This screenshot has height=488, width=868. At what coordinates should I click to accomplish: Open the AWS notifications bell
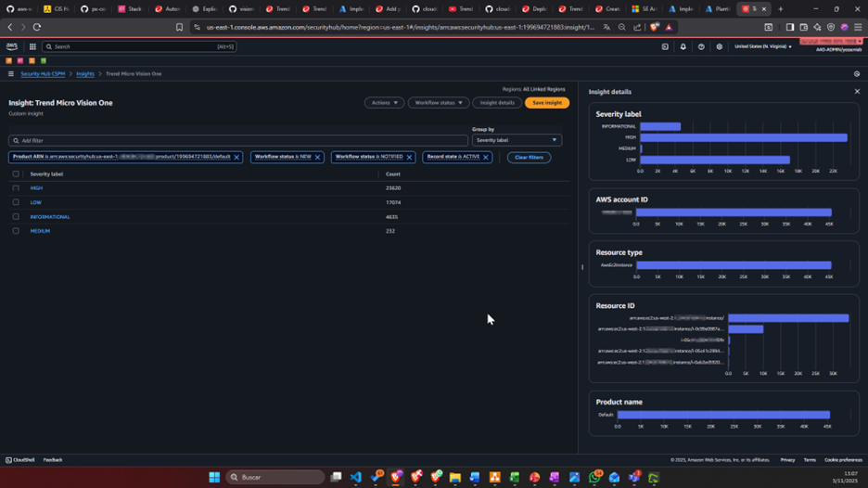(683, 46)
